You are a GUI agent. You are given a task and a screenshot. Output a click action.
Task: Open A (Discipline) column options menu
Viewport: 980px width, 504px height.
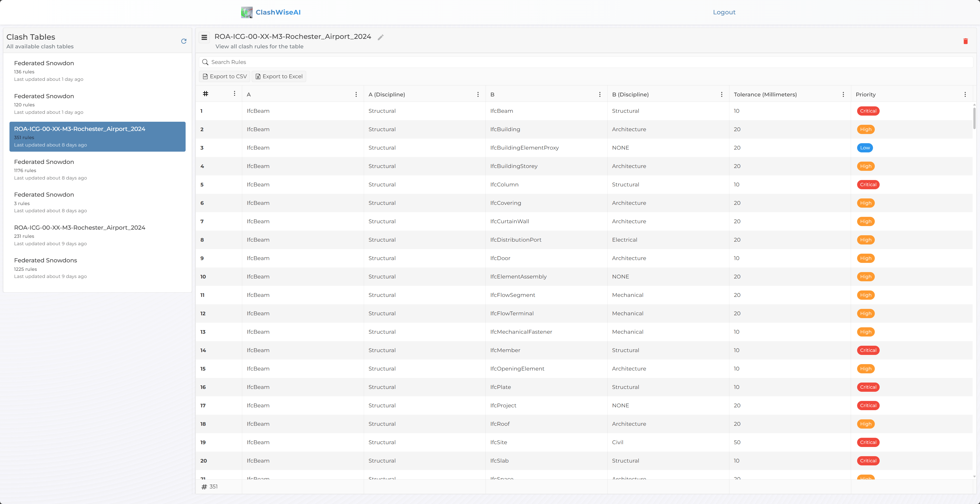pyautogui.click(x=478, y=95)
